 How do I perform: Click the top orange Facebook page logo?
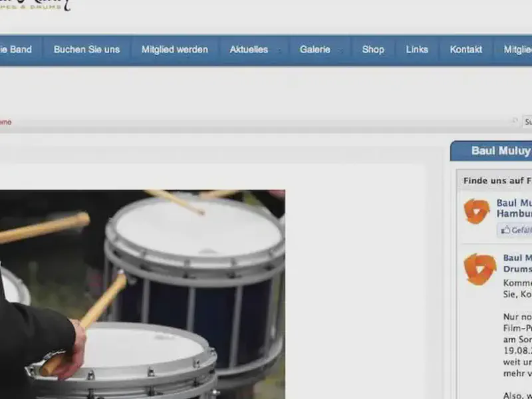coord(477,211)
